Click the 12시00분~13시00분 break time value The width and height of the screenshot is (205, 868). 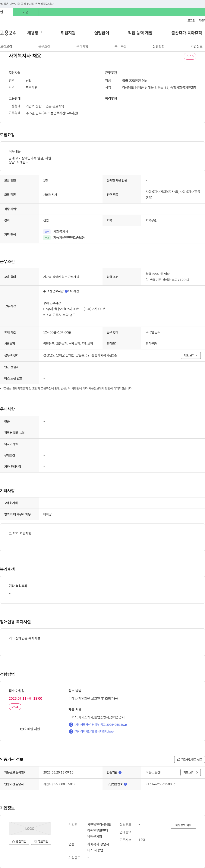point(57,333)
